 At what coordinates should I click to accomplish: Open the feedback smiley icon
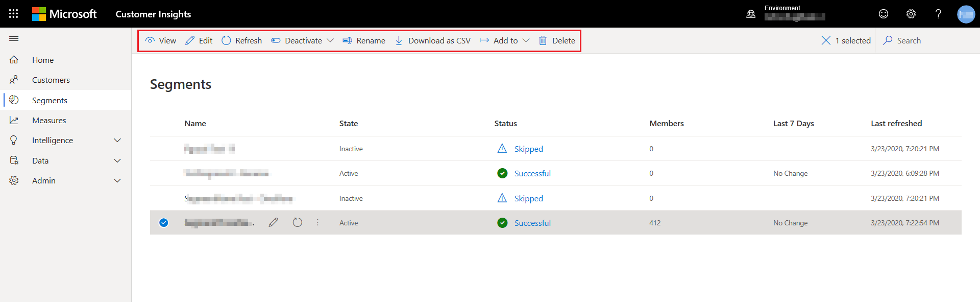[x=884, y=14]
